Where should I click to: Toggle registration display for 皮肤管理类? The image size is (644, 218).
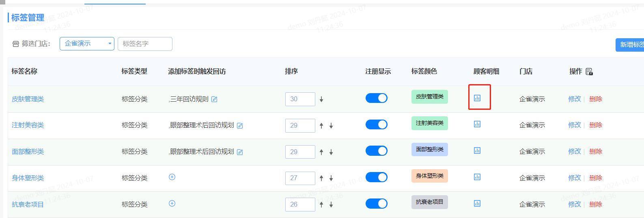pyautogui.click(x=376, y=98)
